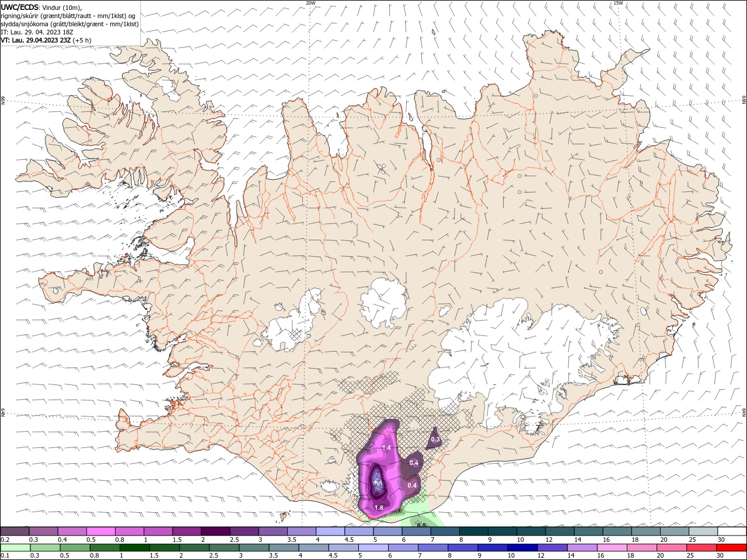
Task: Pick the dark teal snow swatch between 9 and 10
Action: click(501, 531)
